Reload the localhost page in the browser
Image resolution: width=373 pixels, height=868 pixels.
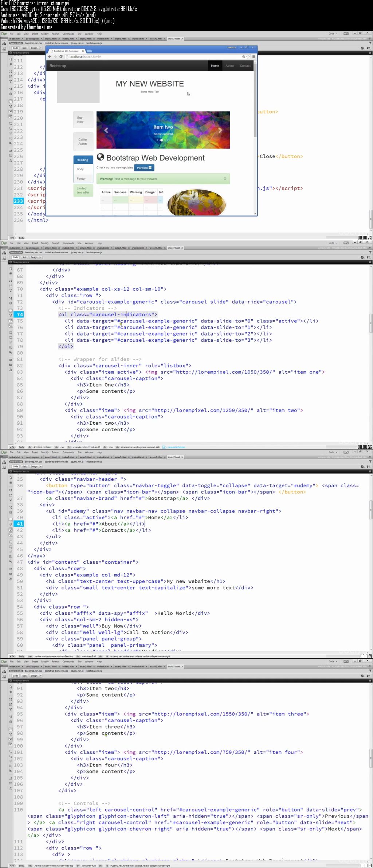pyautogui.click(x=61, y=57)
